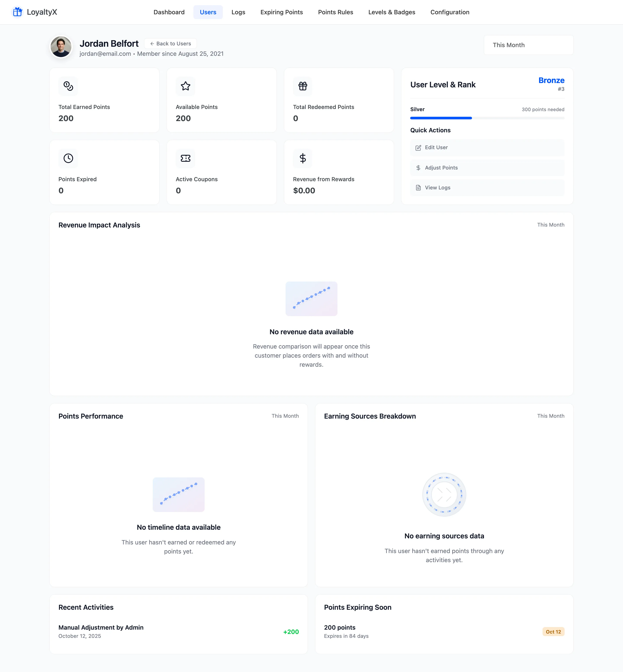Select the Users tab
Image resolution: width=623 pixels, height=672 pixels.
[208, 12]
